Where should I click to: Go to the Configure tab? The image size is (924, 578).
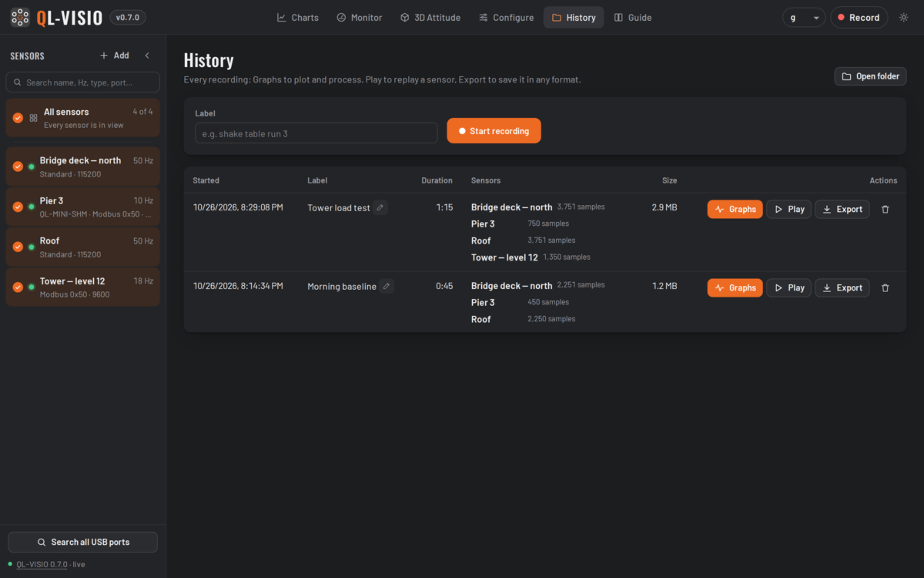tap(506, 17)
